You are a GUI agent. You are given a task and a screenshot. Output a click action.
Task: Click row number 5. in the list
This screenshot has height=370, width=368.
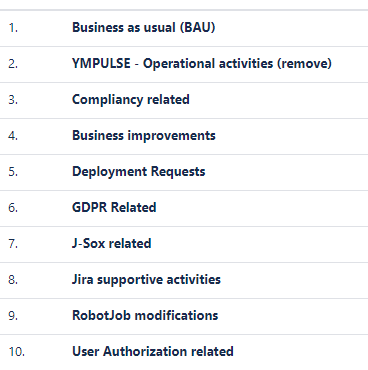click(x=13, y=172)
